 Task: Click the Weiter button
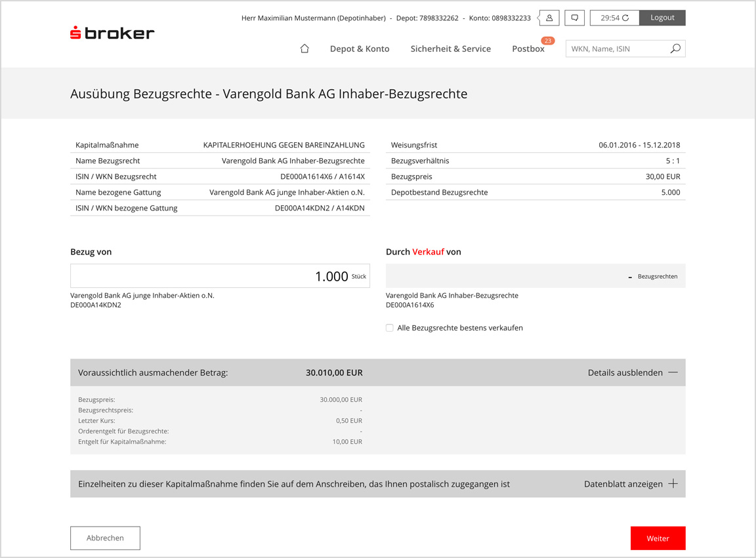tap(658, 538)
